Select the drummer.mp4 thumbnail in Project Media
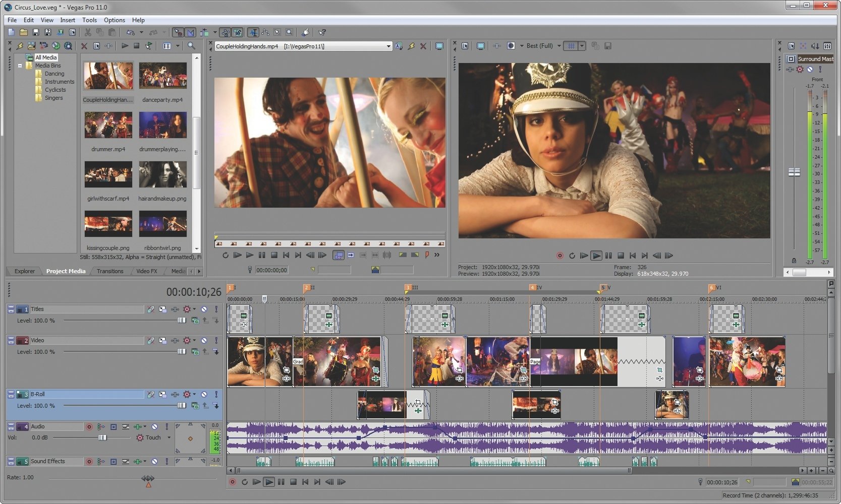The height and width of the screenshot is (504, 841). coord(108,125)
